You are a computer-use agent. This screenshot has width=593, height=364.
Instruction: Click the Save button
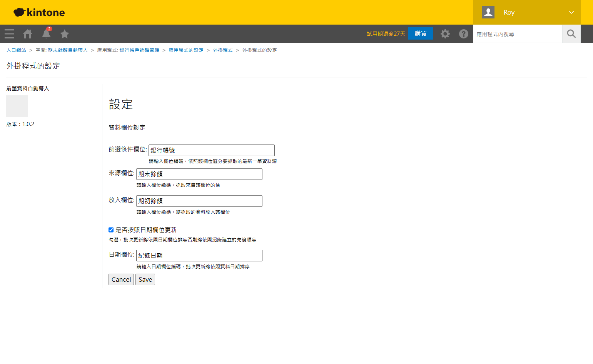(145, 279)
